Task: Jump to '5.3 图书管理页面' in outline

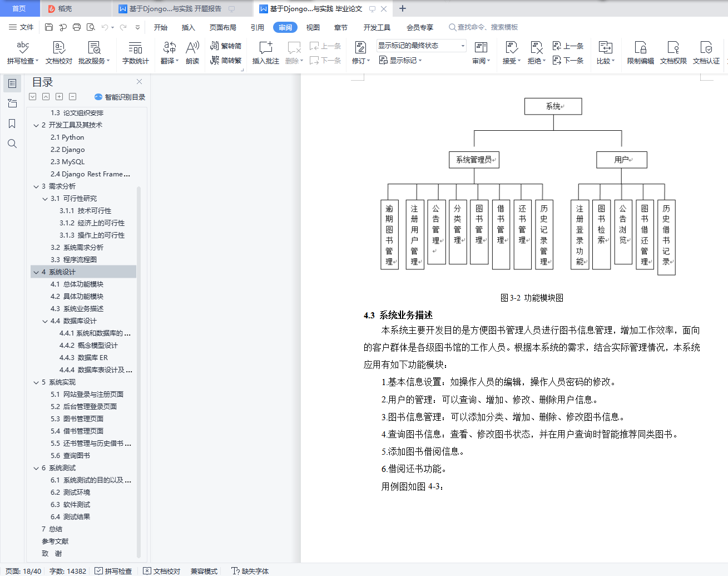Action: click(x=77, y=419)
